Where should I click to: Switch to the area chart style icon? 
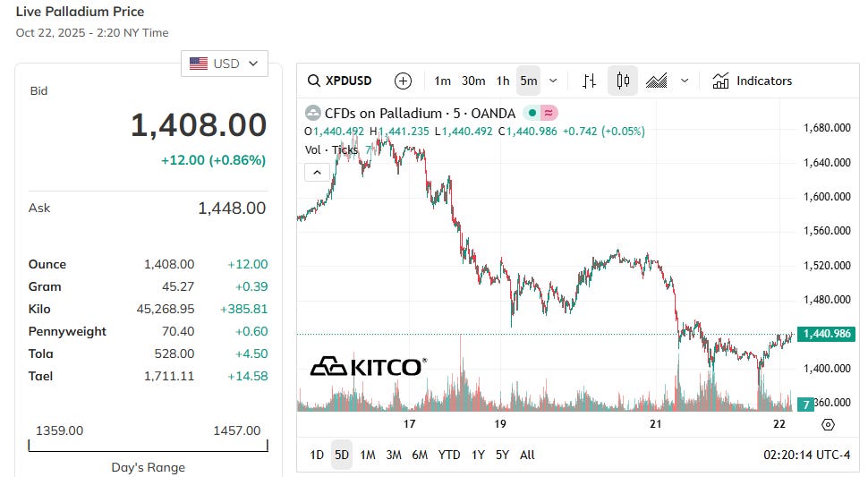657,81
